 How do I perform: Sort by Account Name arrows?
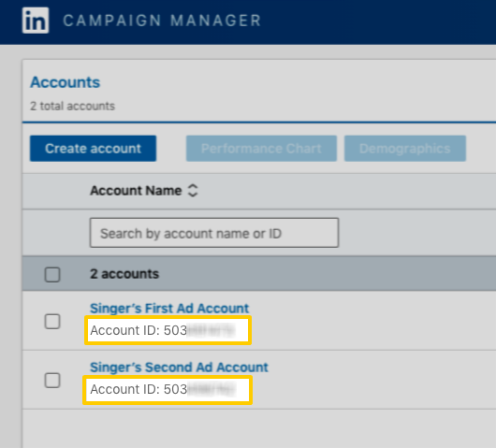click(193, 191)
